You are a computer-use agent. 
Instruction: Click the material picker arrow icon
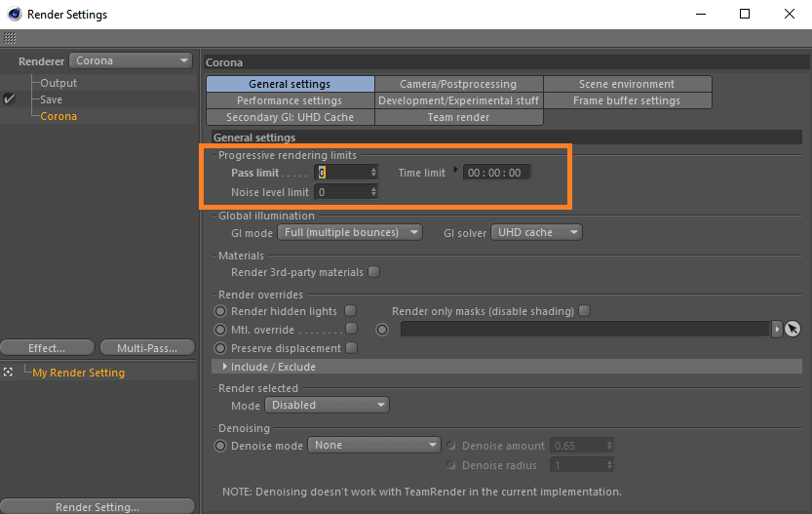792,330
